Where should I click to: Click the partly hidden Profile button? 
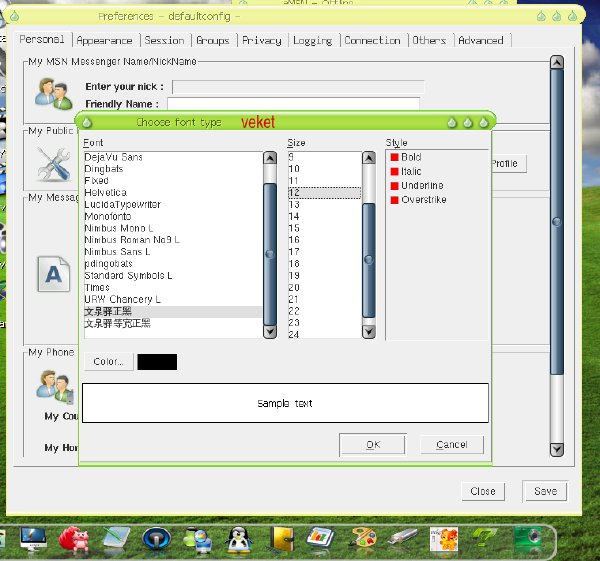pos(509,164)
